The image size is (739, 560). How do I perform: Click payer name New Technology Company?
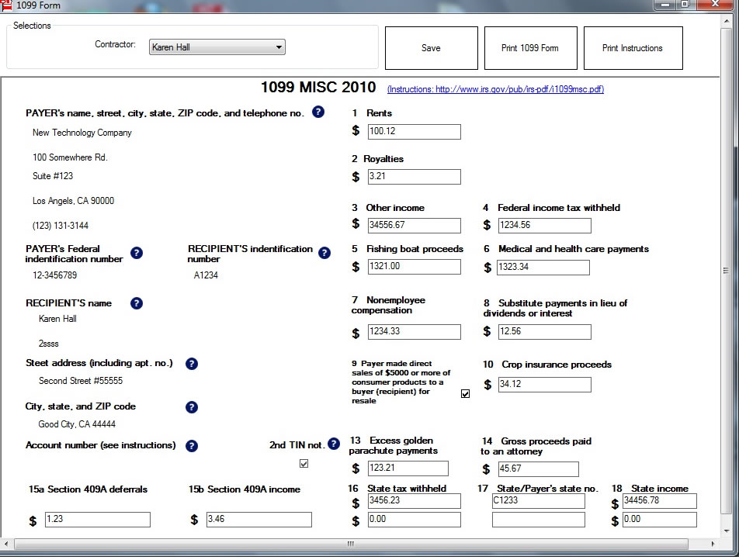point(82,133)
